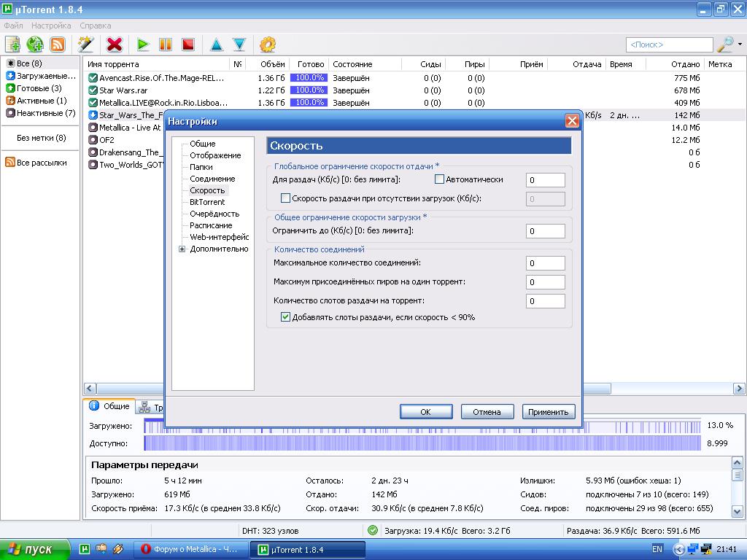Click the Применить button
This screenshot has height=560, width=747.
pos(549,412)
